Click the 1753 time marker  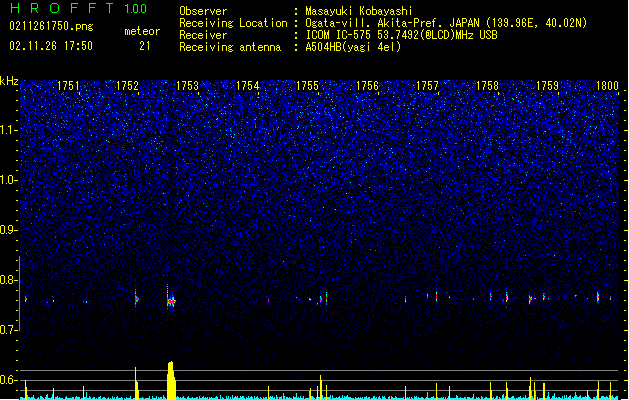point(187,86)
